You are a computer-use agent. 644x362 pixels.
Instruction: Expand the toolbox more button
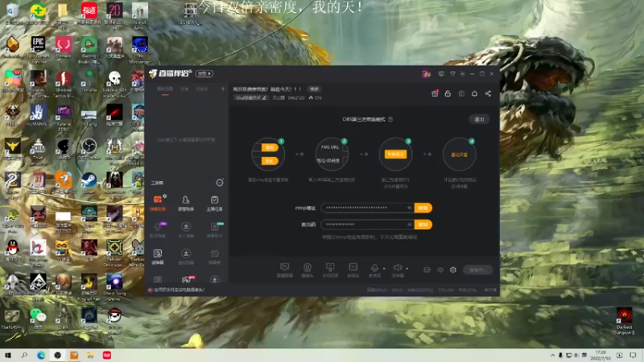point(220,183)
